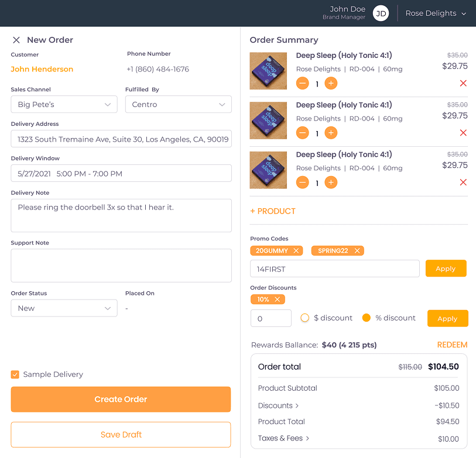Click the Deep Sleep product thumbnail

(x=268, y=70)
